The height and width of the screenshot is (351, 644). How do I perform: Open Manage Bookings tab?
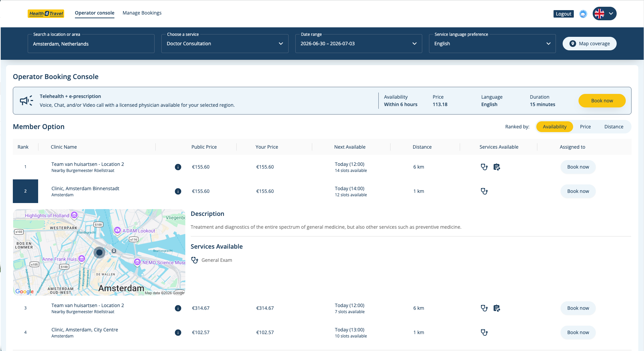[142, 13]
